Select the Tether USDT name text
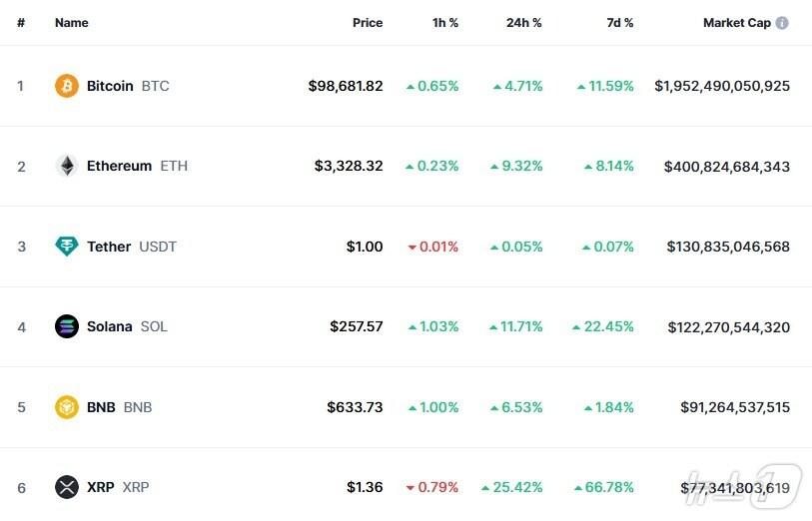The image size is (812, 521). (x=131, y=247)
